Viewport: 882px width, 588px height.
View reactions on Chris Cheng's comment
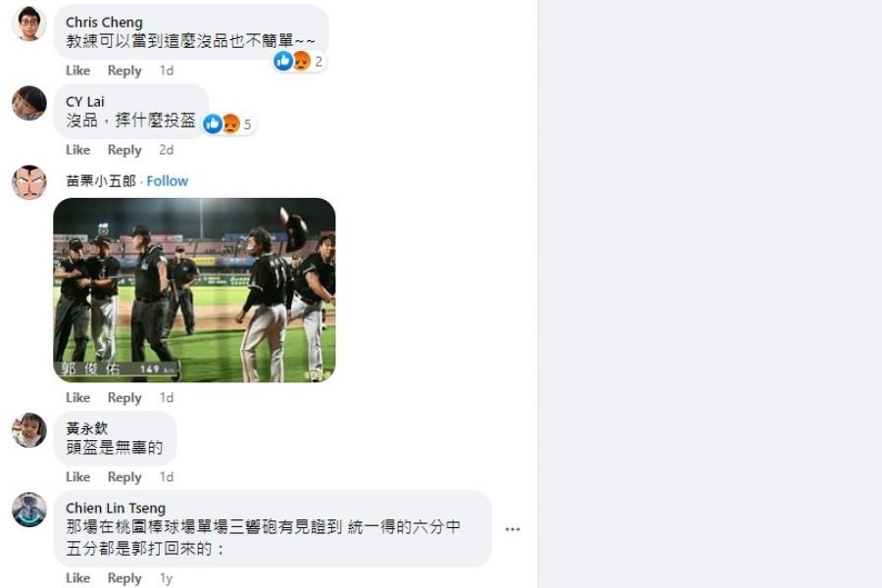click(x=299, y=61)
